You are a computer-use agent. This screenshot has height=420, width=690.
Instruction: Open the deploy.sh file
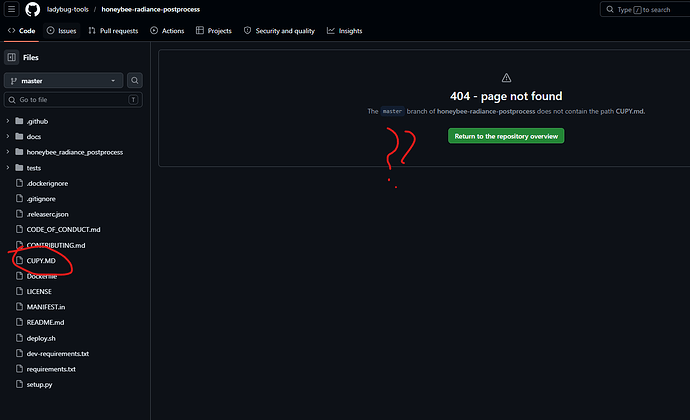click(x=41, y=339)
